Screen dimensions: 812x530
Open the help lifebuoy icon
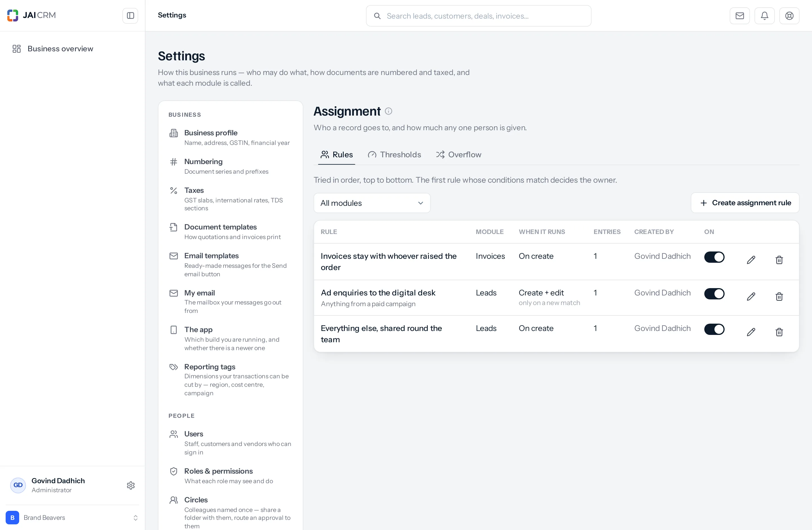coord(789,16)
